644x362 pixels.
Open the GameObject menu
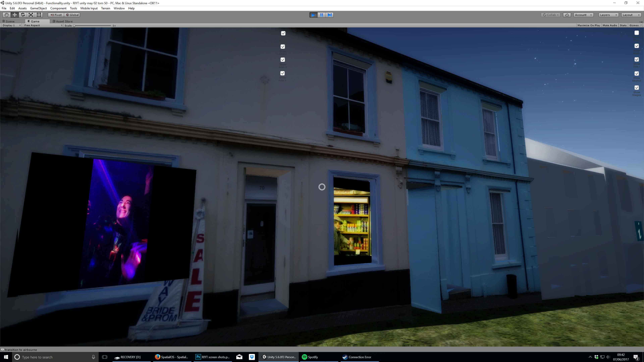click(38, 8)
